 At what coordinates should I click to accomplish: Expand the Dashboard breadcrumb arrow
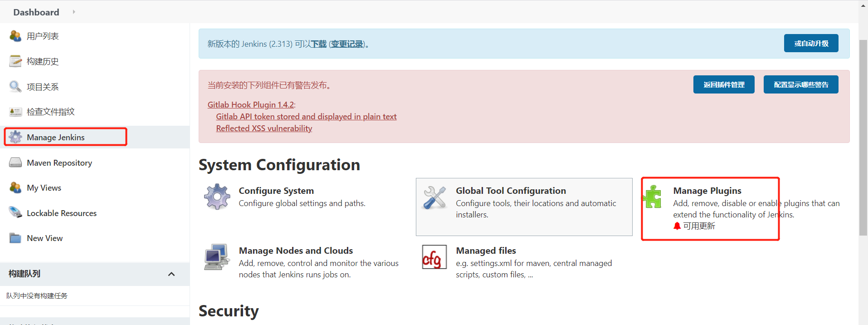click(x=74, y=12)
